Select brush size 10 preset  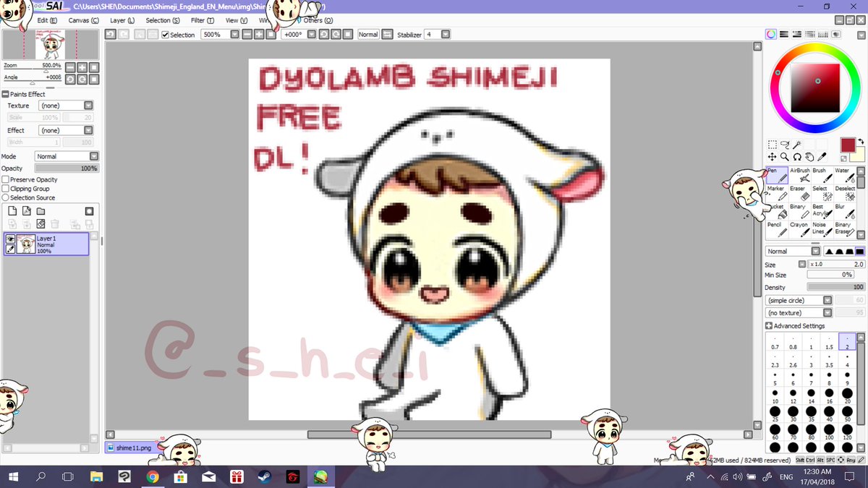click(x=775, y=396)
